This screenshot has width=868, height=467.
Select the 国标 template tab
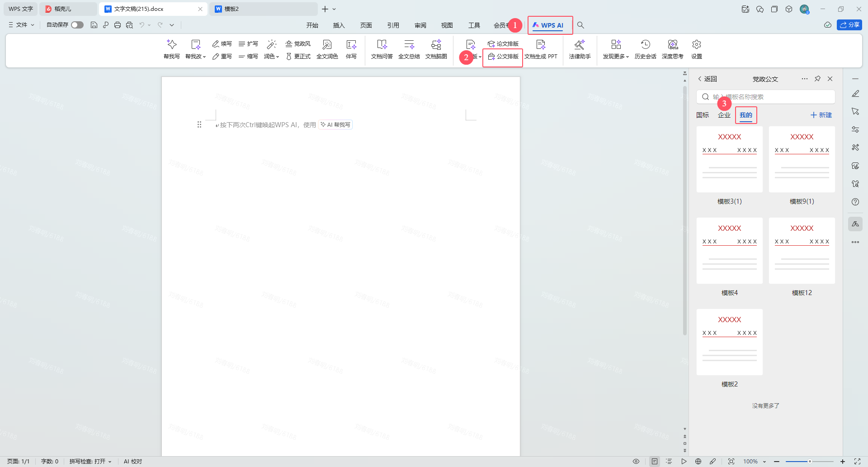coord(702,115)
